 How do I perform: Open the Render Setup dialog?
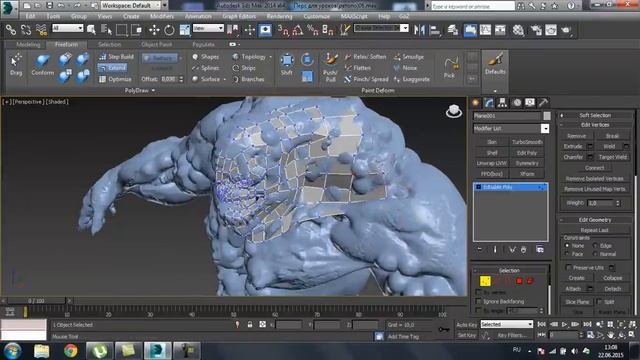pyautogui.click(x=536, y=30)
